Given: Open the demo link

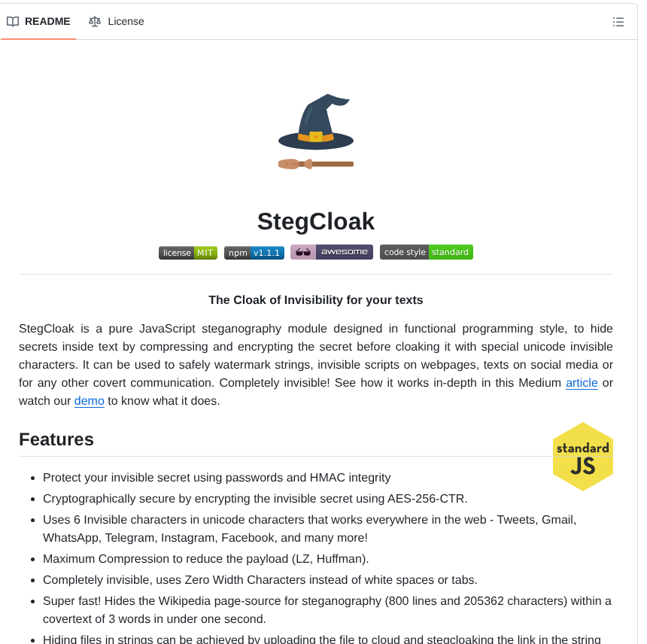Looking at the screenshot, I should tap(89, 401).
